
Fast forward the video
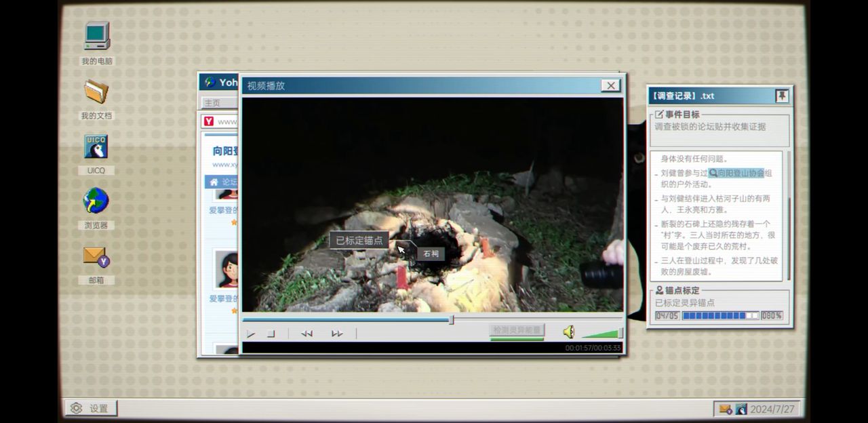336,334
